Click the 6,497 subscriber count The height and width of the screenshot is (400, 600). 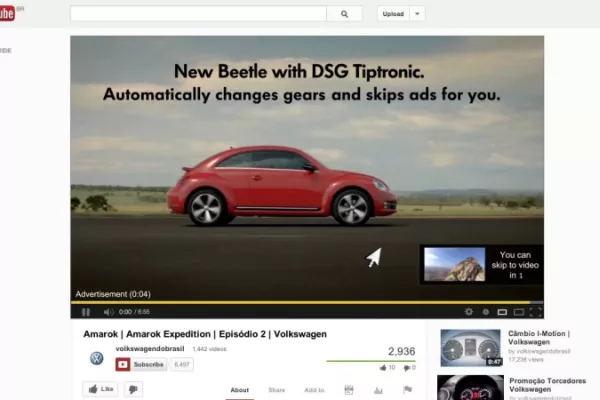pos(182,364)
